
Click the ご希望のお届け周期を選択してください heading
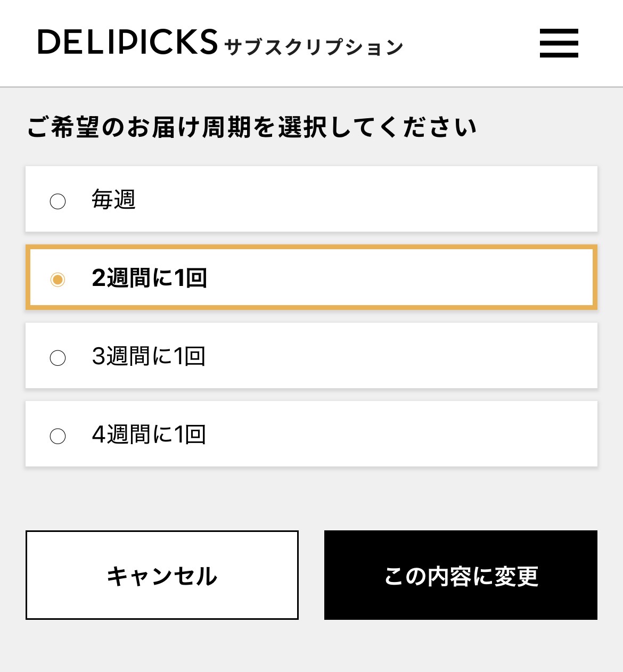click(x=252, y=127)
